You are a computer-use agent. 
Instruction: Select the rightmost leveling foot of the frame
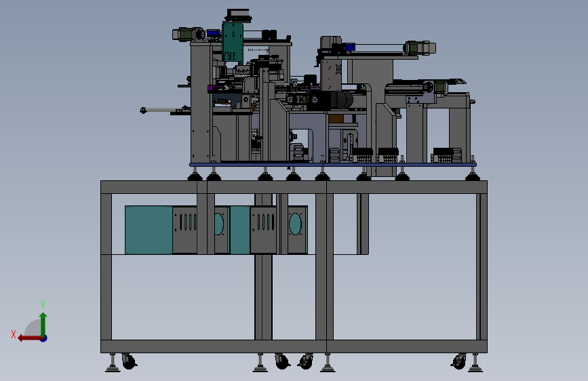click(475, 363)
